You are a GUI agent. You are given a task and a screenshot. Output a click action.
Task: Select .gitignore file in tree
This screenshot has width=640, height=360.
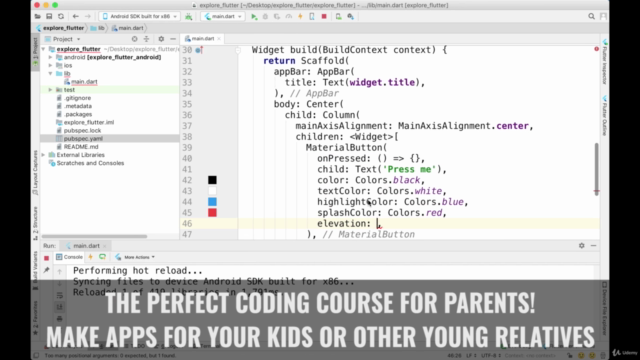pyautogui.click(x=77, y=98)
